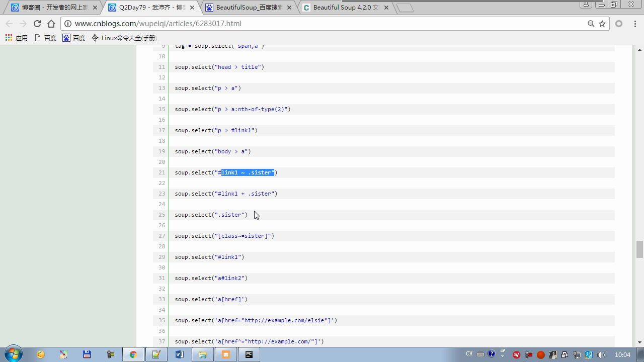Go to the browser home page
644x362 pixels.
click(51, 24)
